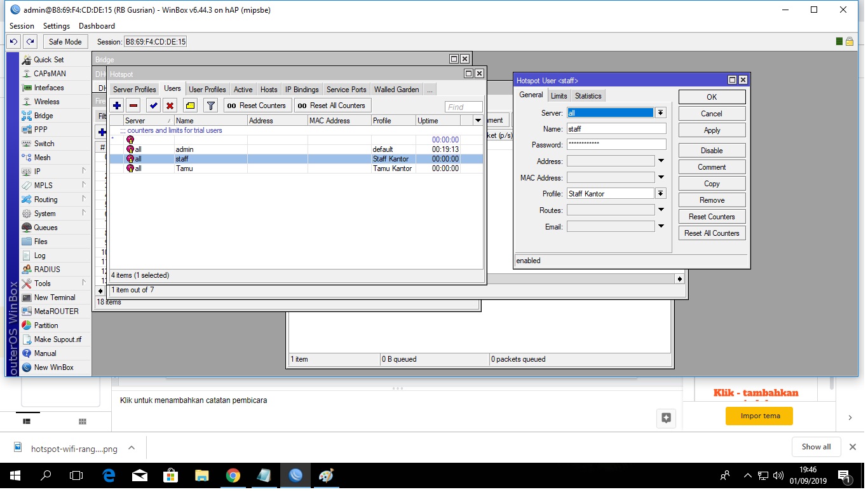The image size is (868, 492).
Task: Switch to the Server Profiles tab
Action: point(134,90)
